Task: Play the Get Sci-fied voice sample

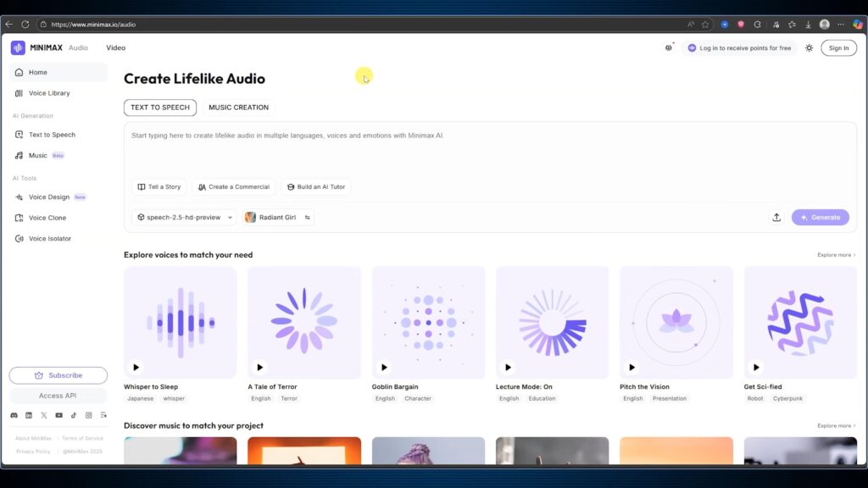Action: pyautogui.click(x=755, y=368)
